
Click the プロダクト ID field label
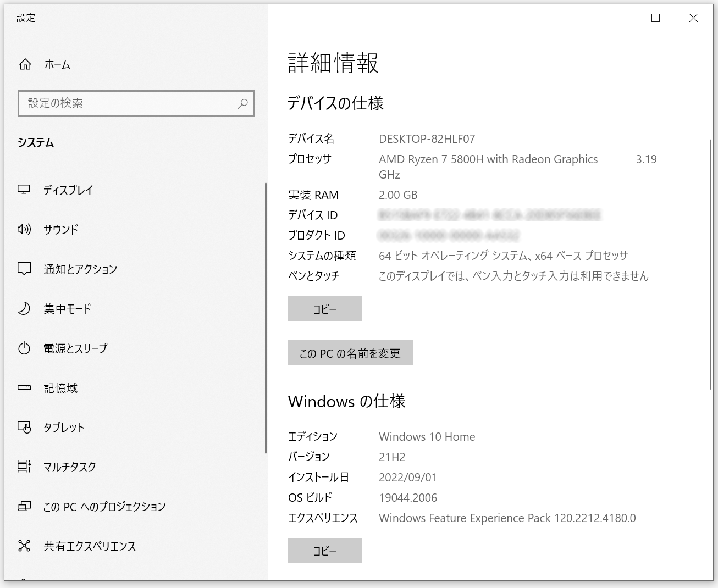[x=317, y=236]
